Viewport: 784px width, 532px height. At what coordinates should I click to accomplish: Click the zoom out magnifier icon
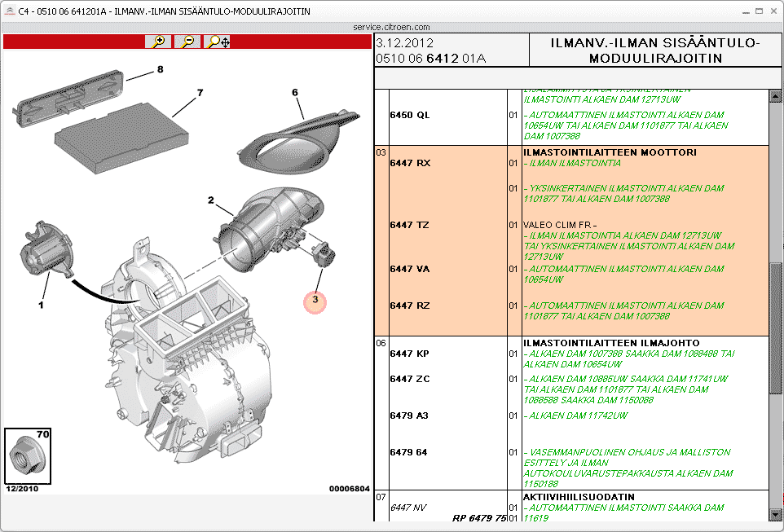(187, 42)
